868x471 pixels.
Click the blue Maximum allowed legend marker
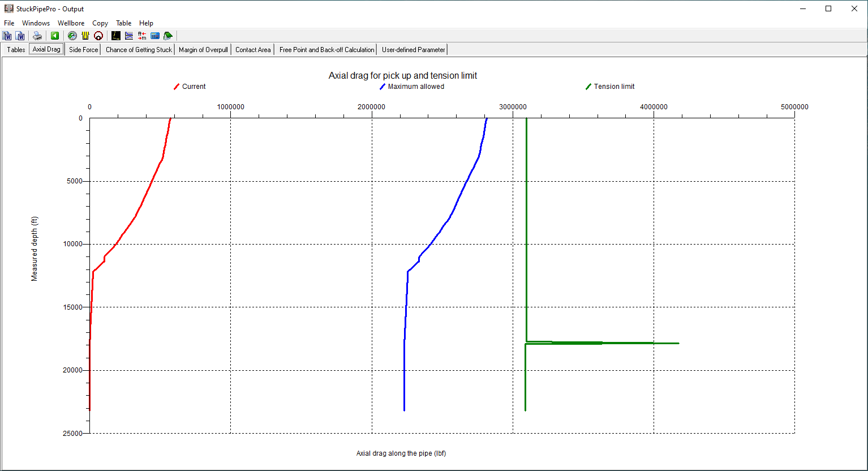pyautogui.click(x=383, y=87)
